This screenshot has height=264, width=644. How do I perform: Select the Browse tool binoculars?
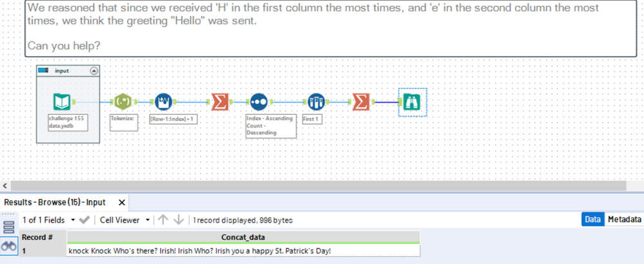coord(412,102)
